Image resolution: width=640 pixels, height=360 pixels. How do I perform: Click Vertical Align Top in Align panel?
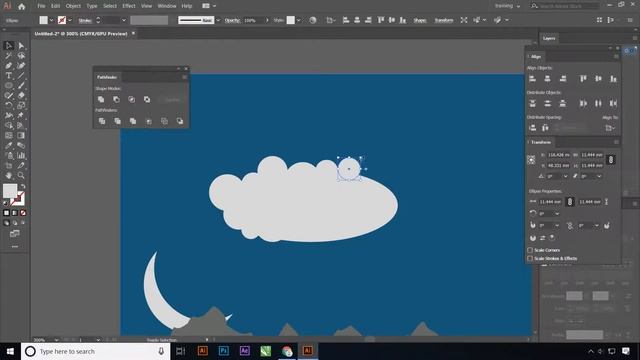pos(583,79)
